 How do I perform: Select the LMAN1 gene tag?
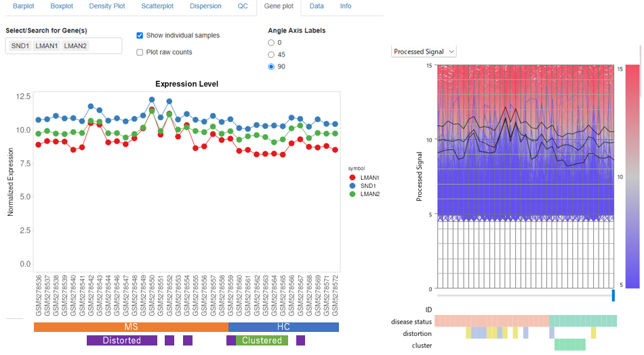(46, 45)
